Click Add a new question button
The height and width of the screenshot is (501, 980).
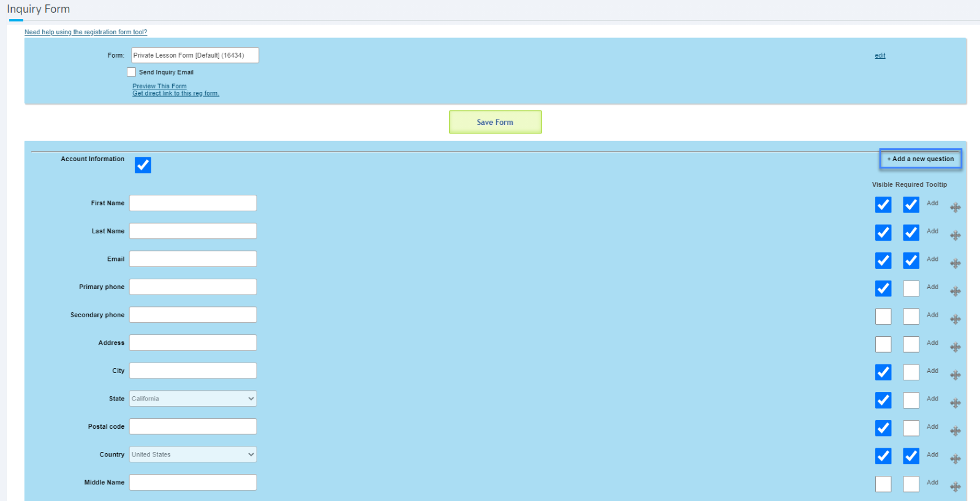(921, 159)
